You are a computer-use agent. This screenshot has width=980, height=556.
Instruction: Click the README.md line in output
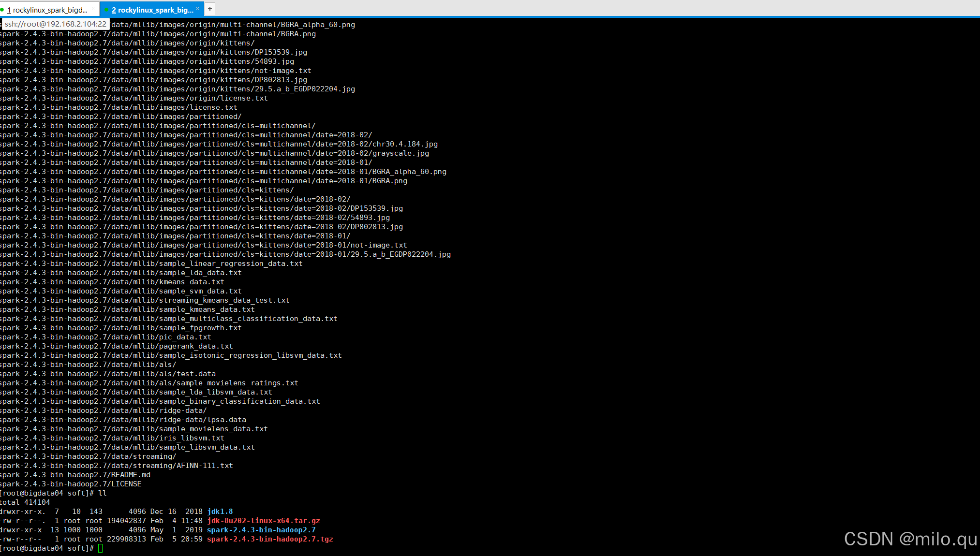(x=75, y=475)
